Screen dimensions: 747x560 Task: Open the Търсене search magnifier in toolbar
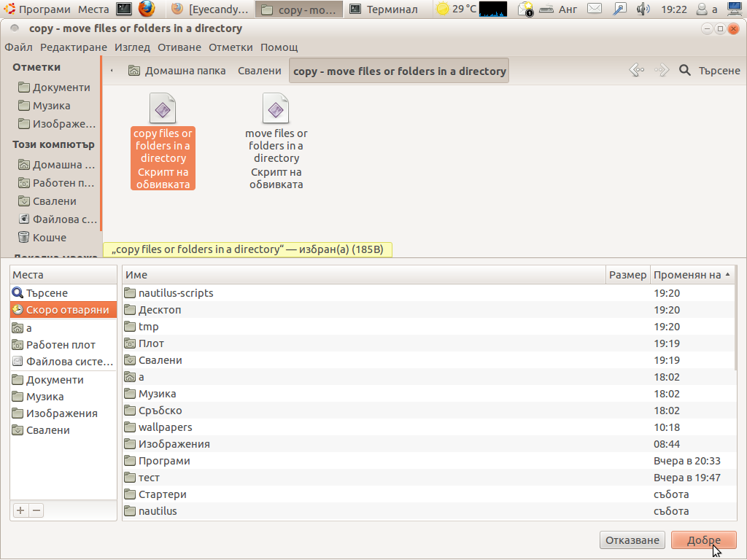[x=684, y=71]
